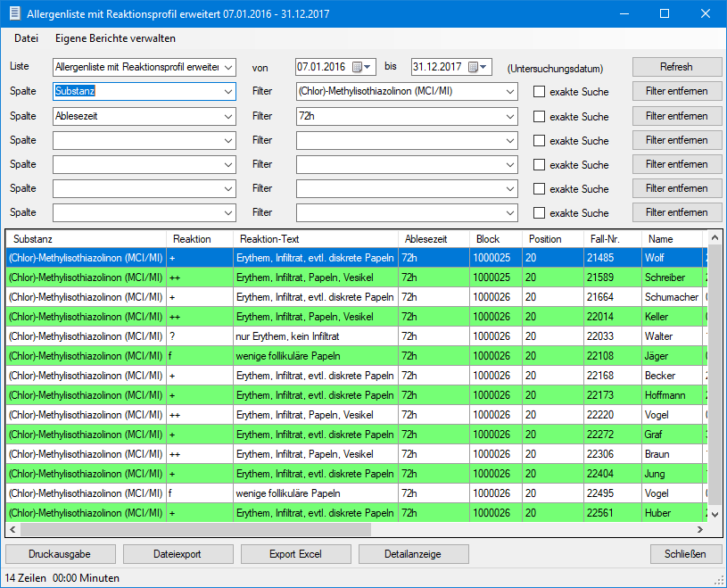Open the Spalte dropdown showing Ablesezeit

point(228,116)
